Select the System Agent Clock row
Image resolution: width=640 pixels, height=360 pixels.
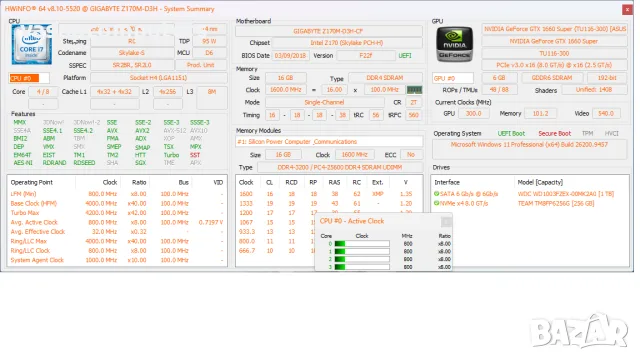point(117,260)
